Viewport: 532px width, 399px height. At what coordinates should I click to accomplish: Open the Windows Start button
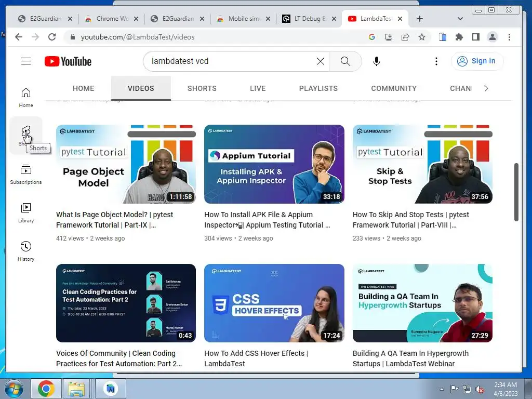[13, 389]
